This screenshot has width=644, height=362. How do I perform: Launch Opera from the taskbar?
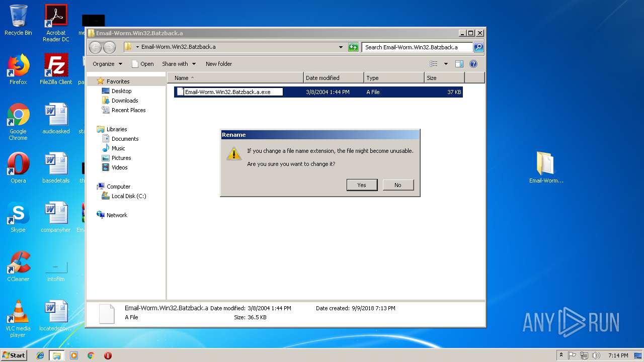coord(108,355)
